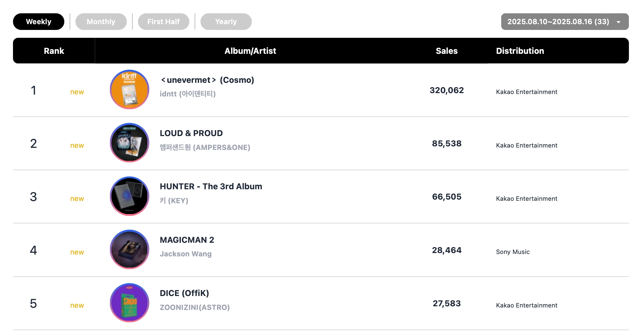Open the idntt unevermet album cover
Image resolution: width=644 pixels, height=335 pixels.
click(x=130, y=89)
